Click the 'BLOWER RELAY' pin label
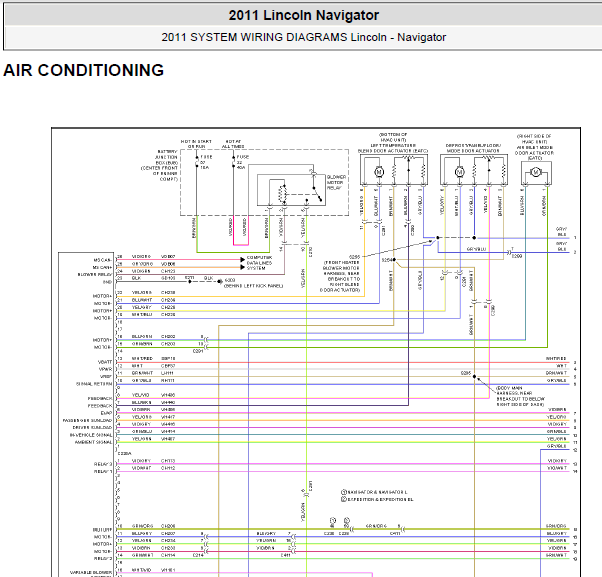This screenshot has width=602, height=577. 95,274
